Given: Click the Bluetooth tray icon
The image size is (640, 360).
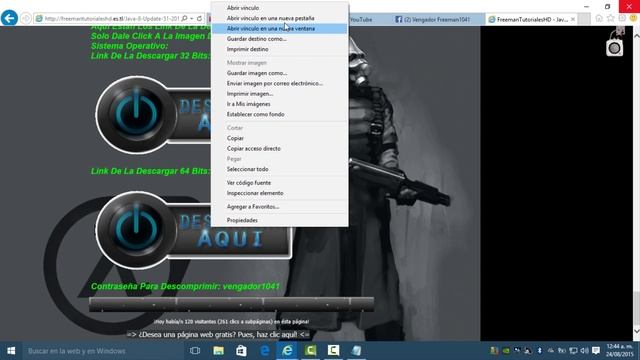Looking at the screenshot, I should (539, 351).
